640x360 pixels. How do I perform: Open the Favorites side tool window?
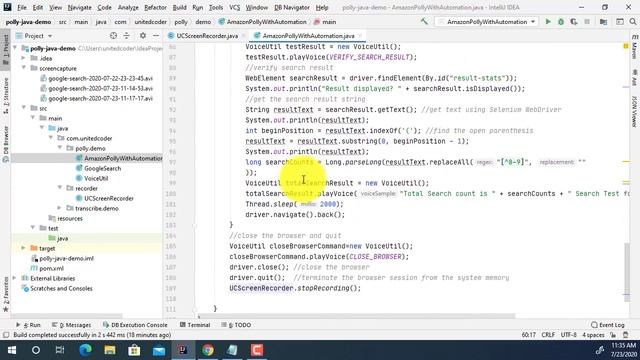click(5, 294)
